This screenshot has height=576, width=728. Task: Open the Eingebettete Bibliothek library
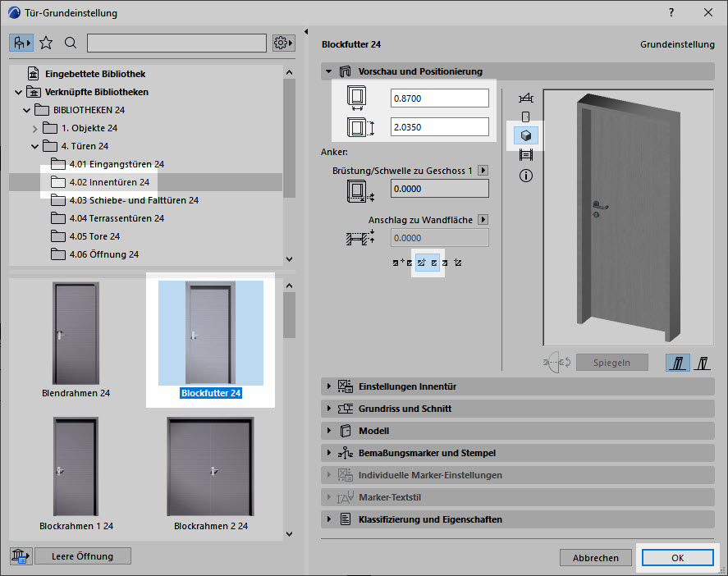coord(95,74)
